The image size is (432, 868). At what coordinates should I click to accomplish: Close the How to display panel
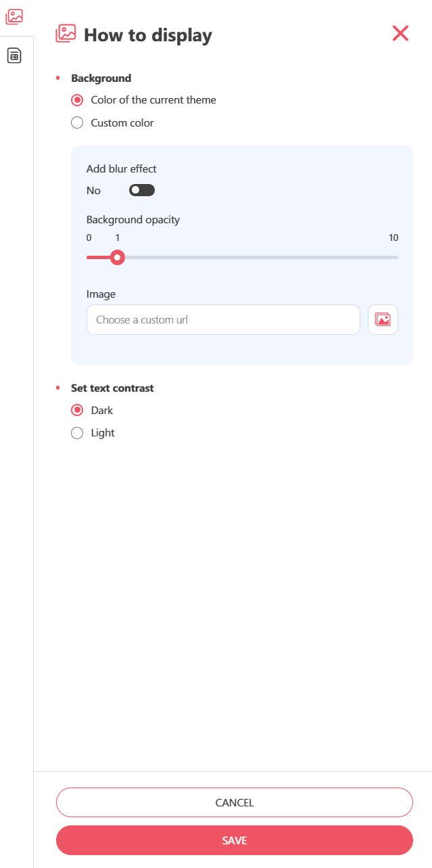point(400,33)
